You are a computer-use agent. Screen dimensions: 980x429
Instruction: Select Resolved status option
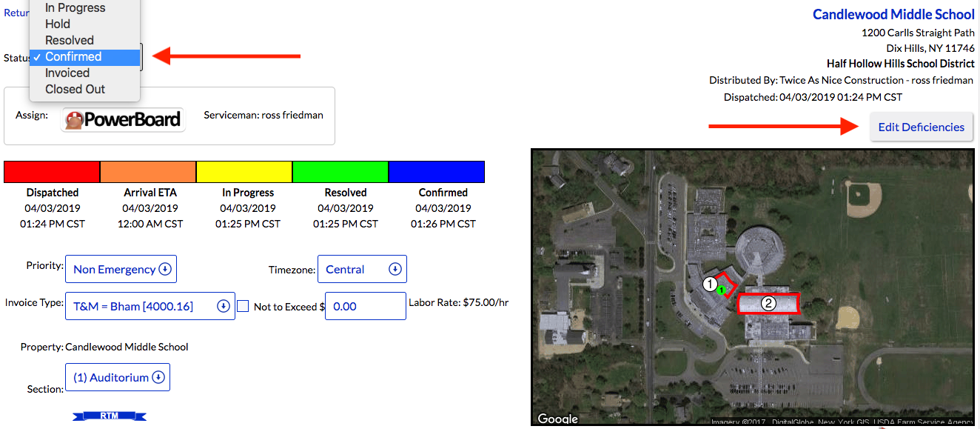[x=70, y=41]
